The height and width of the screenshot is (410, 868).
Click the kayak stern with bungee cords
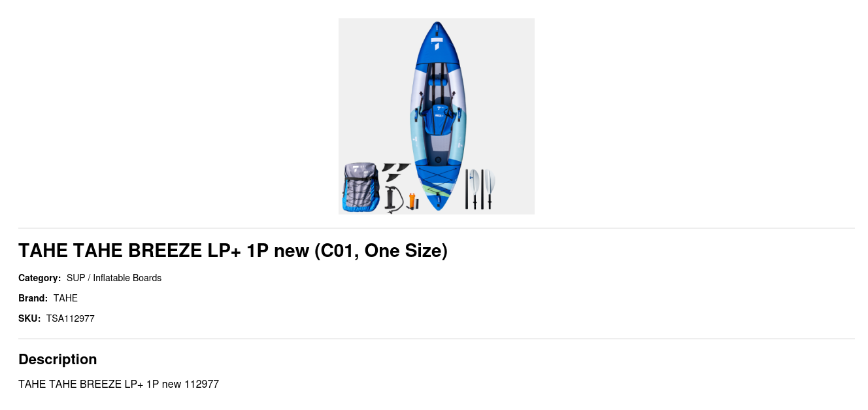coord(437,185)
